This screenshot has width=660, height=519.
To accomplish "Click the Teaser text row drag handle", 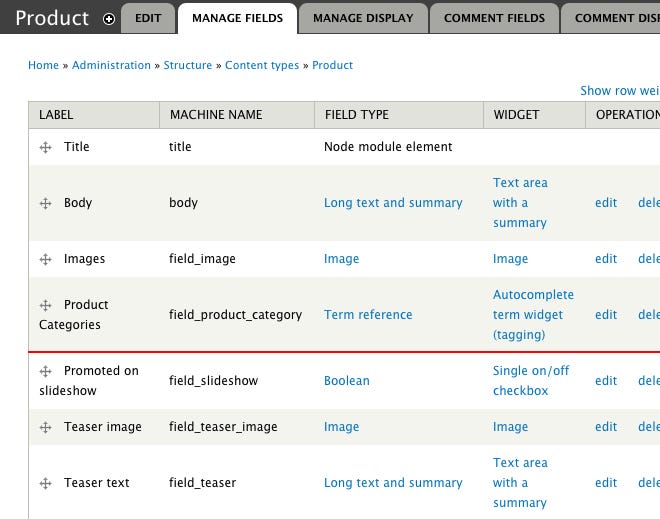I will (45, 483).
